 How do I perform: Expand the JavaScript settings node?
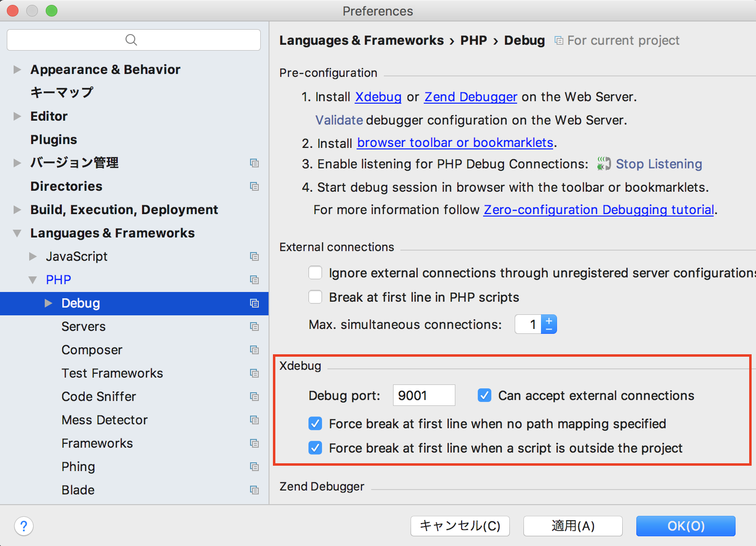tap(33, 256)
